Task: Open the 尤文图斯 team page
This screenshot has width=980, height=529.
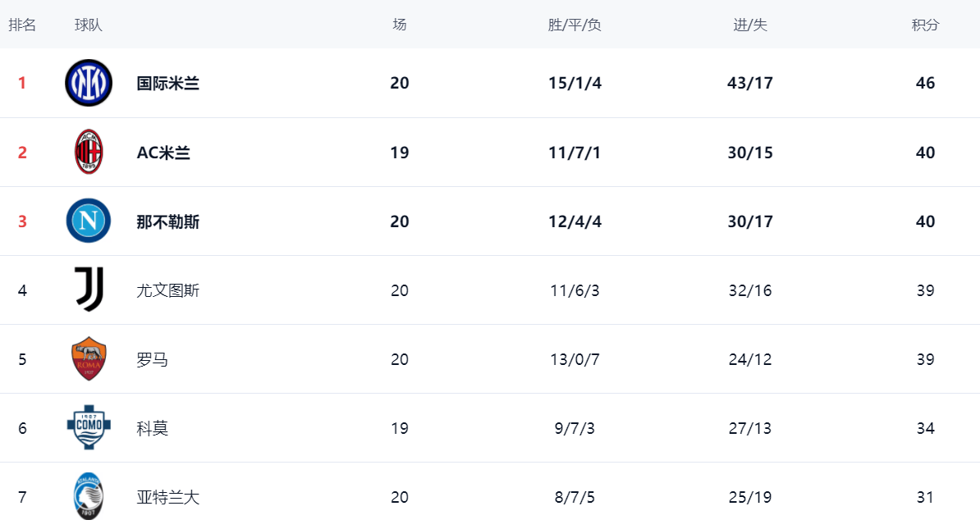Action: (x=167, y=290)
